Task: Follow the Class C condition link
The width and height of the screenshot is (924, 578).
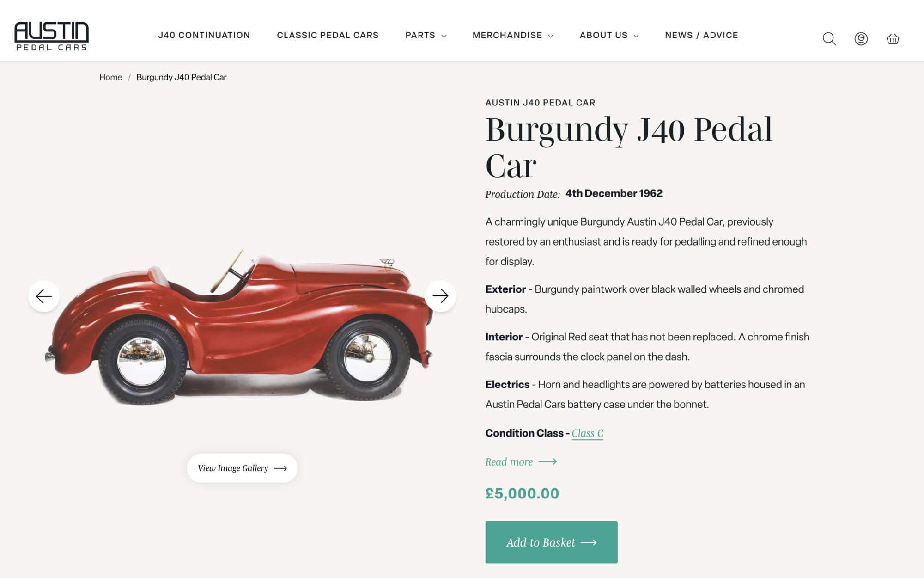Action: point(587,433)
